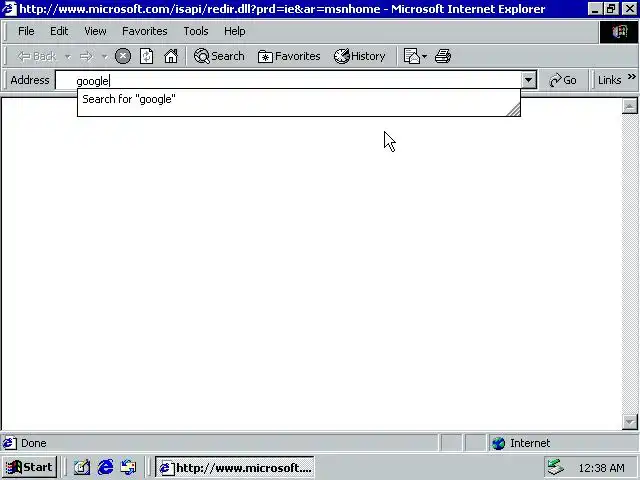The width and height of the screenshot is (640, 480).
Task: Print the page with printer icon
Action: (x=443, y=56)
